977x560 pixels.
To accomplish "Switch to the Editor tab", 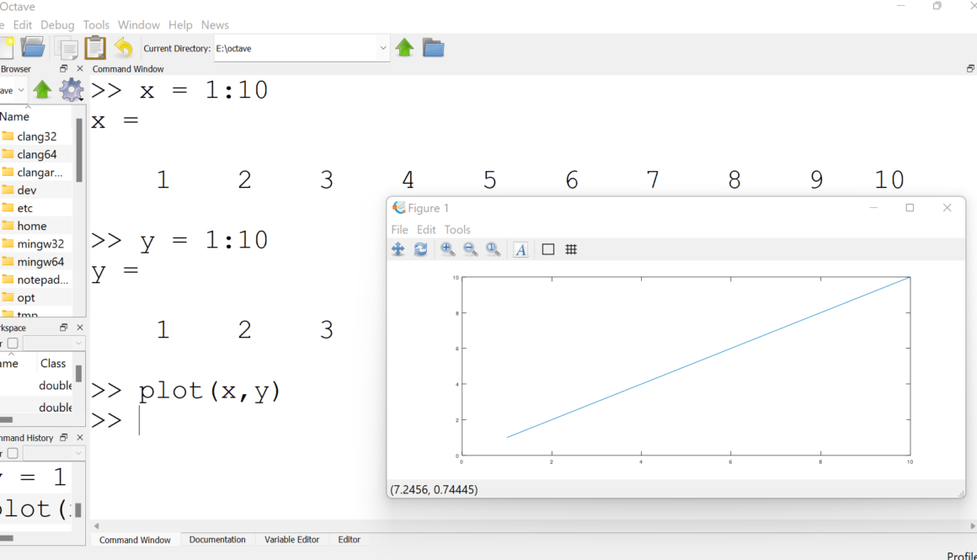I will [349, 540].
